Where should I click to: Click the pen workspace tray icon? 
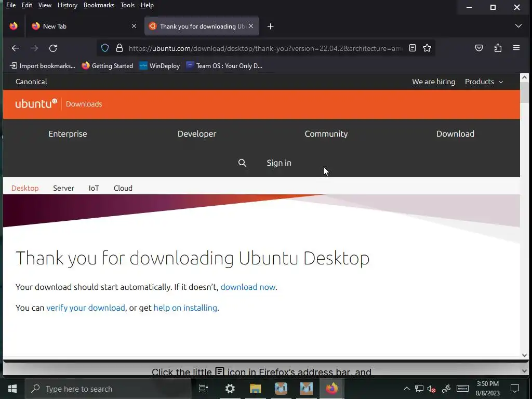pos(446,389)
